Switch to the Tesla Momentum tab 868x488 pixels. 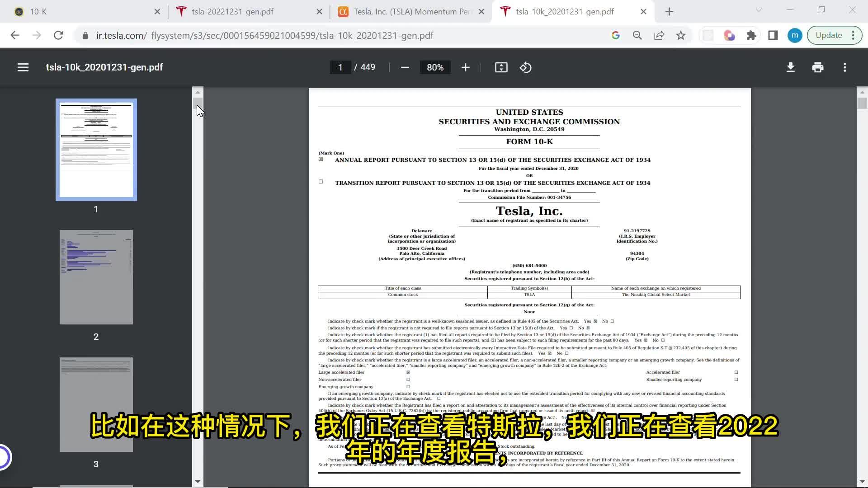407,11
